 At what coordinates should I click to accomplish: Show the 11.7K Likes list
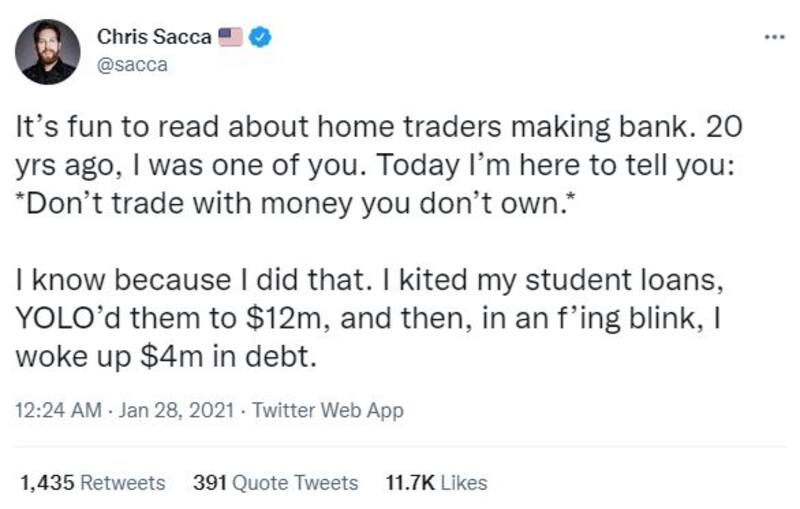(436, 483)
